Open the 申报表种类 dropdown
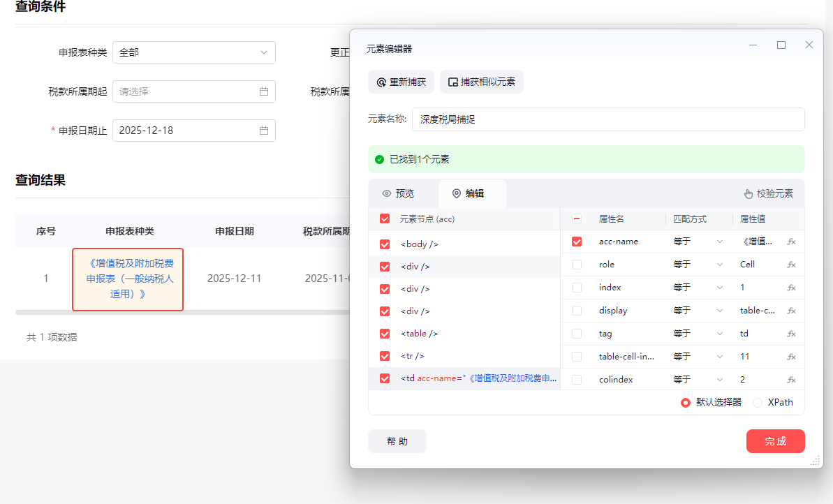833x504 pixels. [x=193, y=52]
